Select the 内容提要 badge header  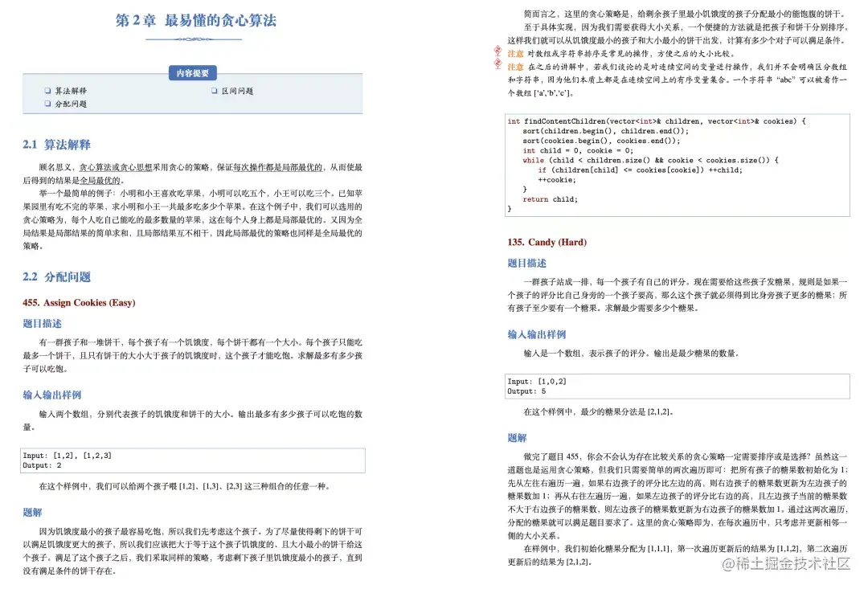[x=192, y=73]
